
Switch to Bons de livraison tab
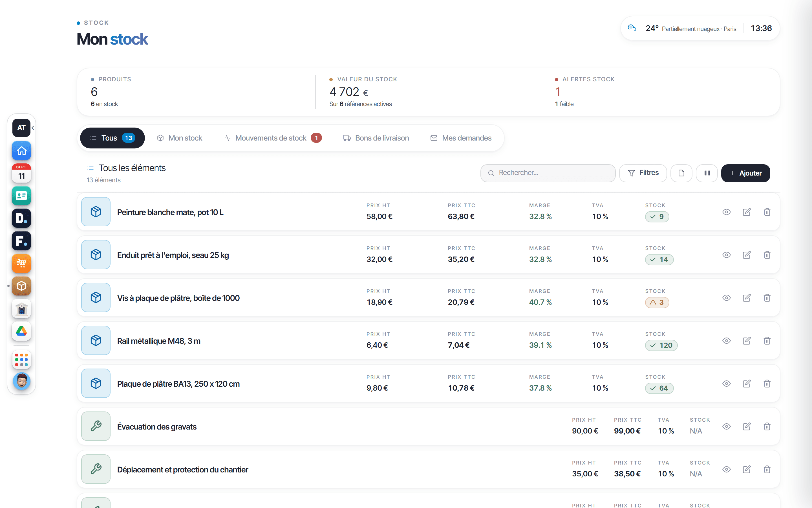(376, 138)
